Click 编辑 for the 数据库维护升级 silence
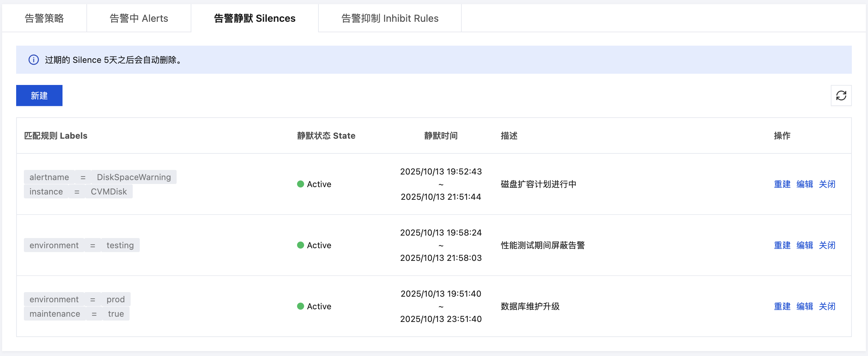 (805, 306)
